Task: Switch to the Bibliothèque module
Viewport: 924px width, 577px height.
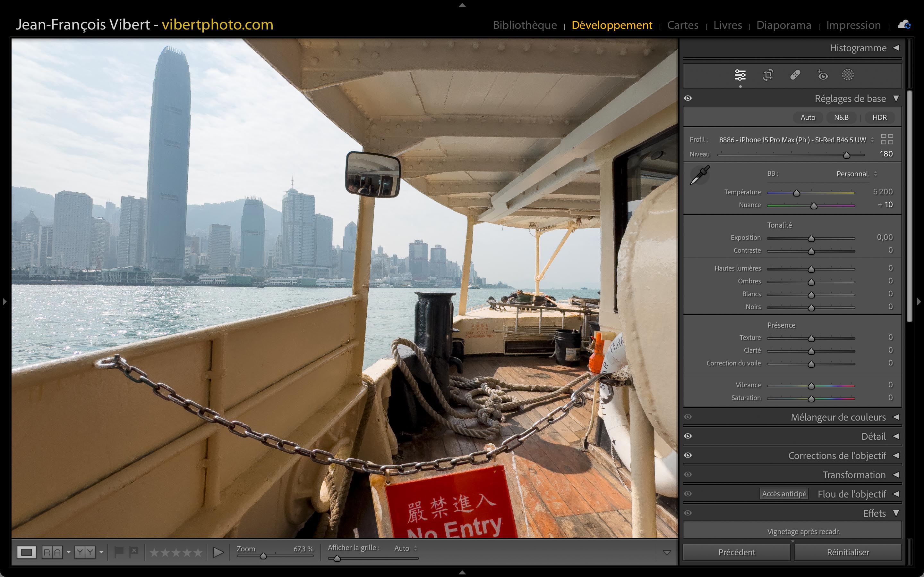Action: click(525, 25)
